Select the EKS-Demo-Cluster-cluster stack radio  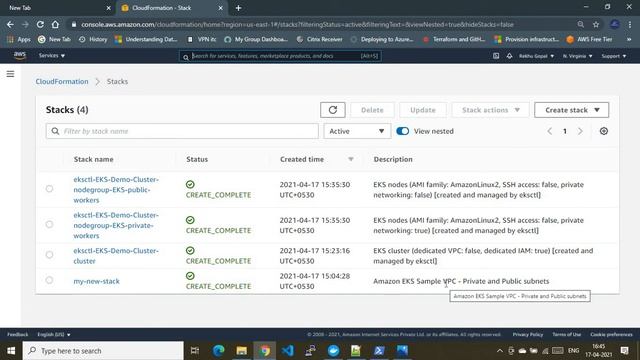[49, 255]
